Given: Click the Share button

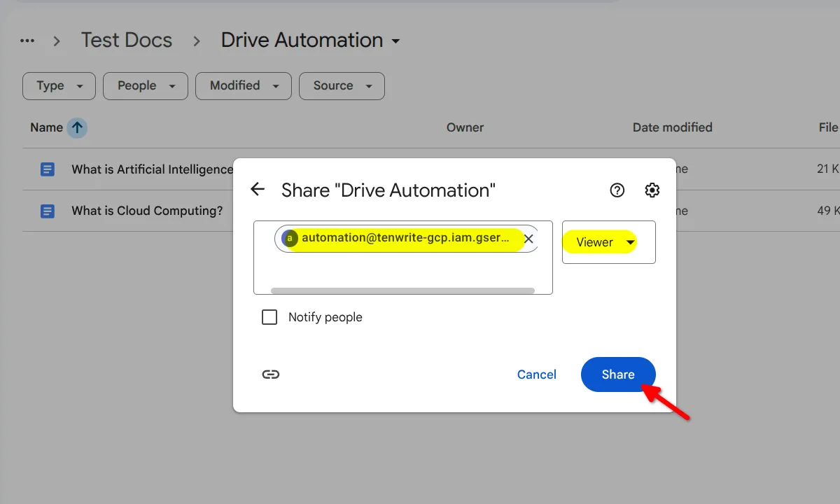Looking at the screenshot, I should 618,374.
